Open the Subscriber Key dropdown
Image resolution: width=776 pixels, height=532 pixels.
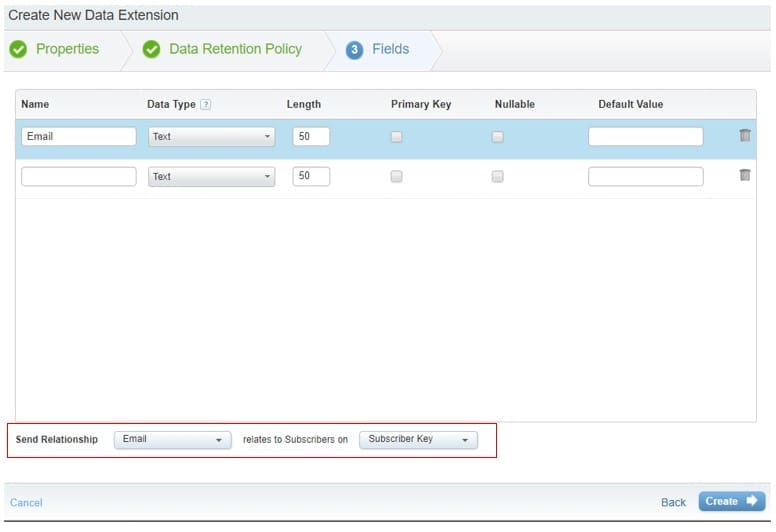tap(418, 439)
